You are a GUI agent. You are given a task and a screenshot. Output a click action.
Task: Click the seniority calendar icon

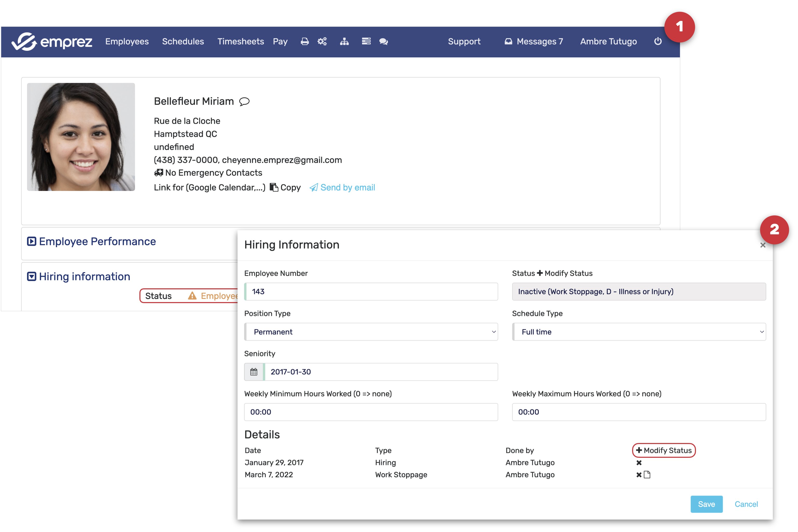(254, 372)
